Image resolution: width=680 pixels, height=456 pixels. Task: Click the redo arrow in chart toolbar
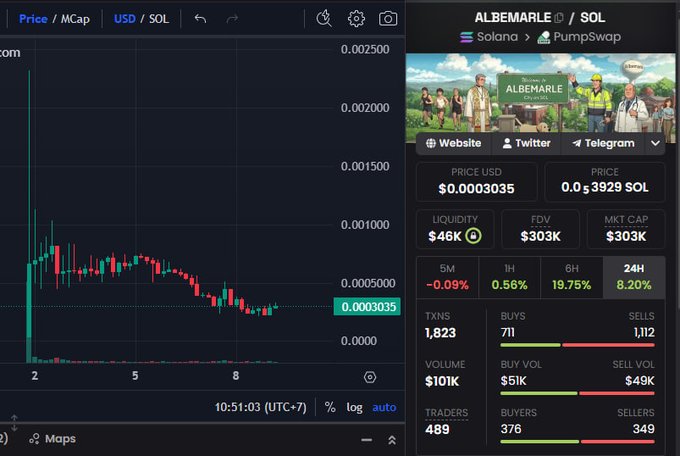232,19
